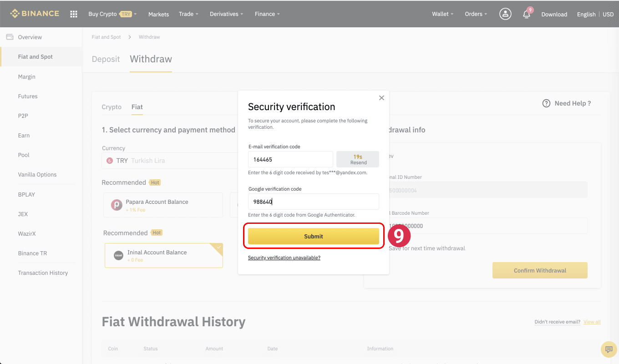Open the TRY Turkish Lira currency selector
The height and width of the screenshot is (364, 619).
(x=170, y=161)
